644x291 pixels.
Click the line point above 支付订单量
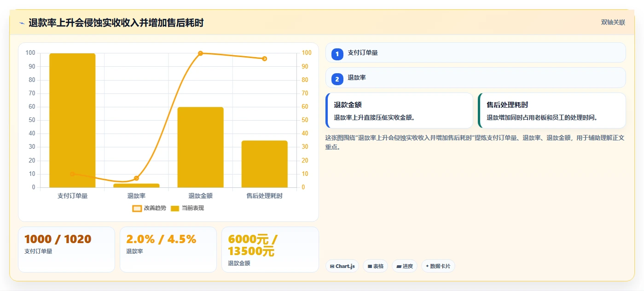point(72,174)
